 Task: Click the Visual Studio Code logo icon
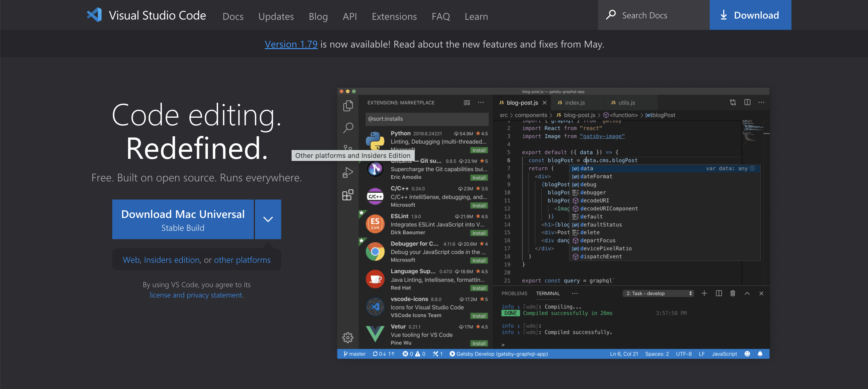pyautogui.click(x=94, y=15)
